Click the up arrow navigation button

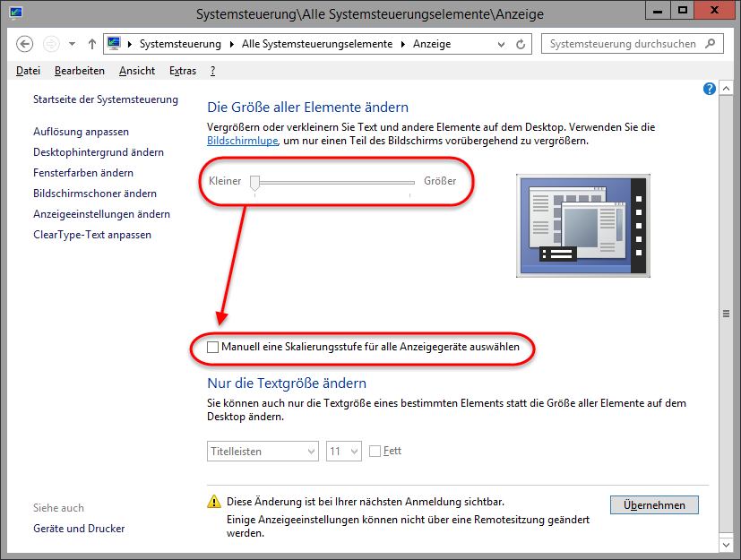click(92, 44)
